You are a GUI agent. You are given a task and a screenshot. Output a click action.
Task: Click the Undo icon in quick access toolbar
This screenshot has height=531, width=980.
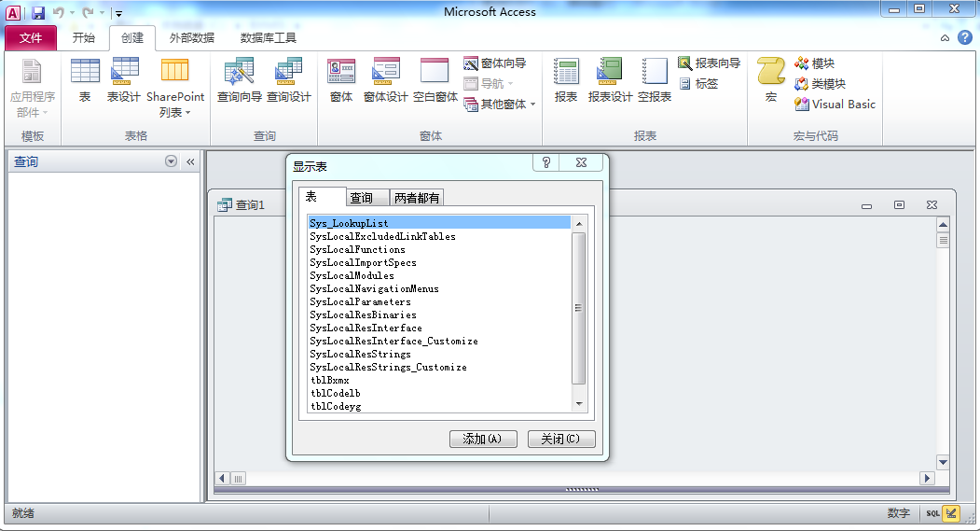58,12
